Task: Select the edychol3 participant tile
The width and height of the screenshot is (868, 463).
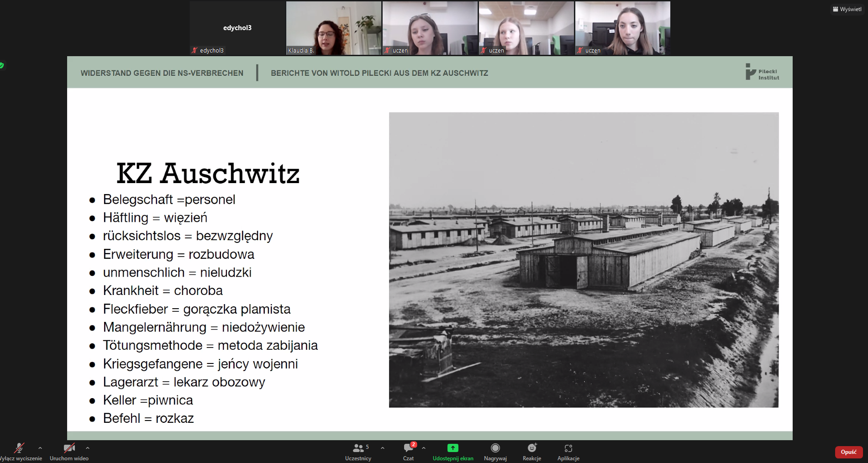Action: pyautogui.click(x=237, y=28)
